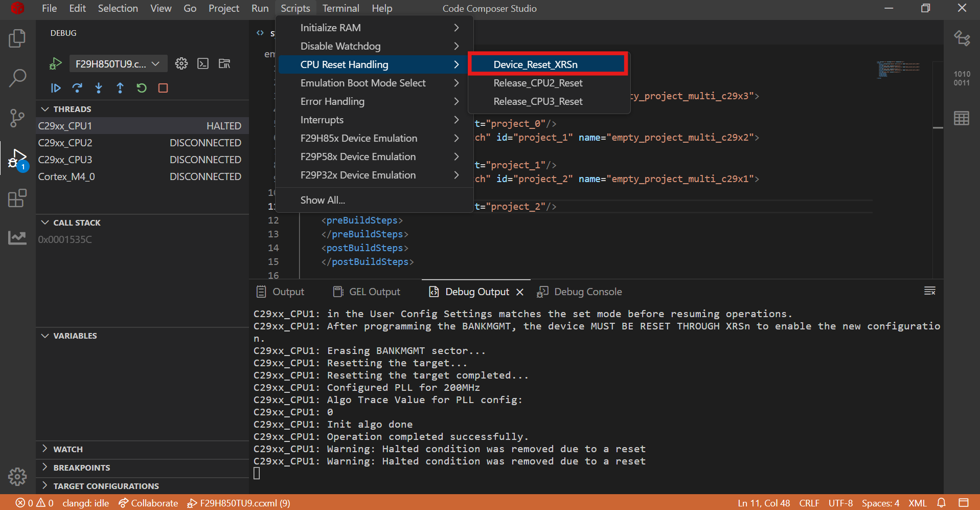Open the debug launch configuration gear
980x510 pixels.
(x=181, y=63)
